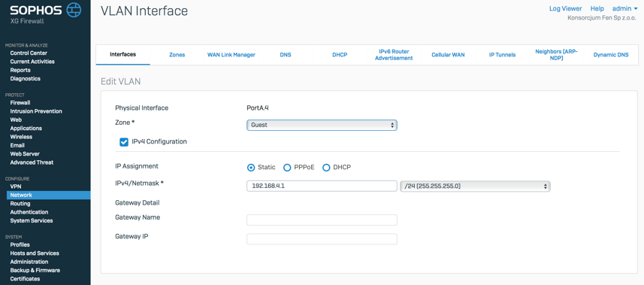Image resolution: width=644 pixels, height=285 pixels.
Task: Open Routing in sidebar
Action: (x=20, y=204)
